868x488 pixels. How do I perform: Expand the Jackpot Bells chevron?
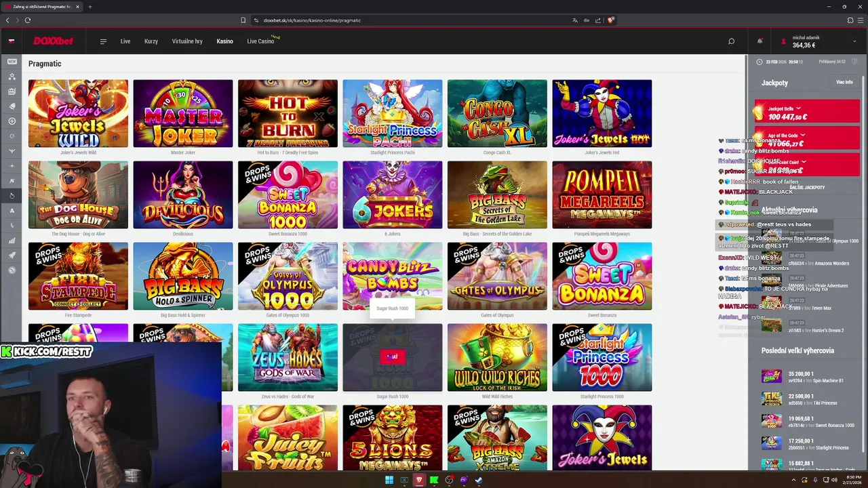[x=798, y=108]
